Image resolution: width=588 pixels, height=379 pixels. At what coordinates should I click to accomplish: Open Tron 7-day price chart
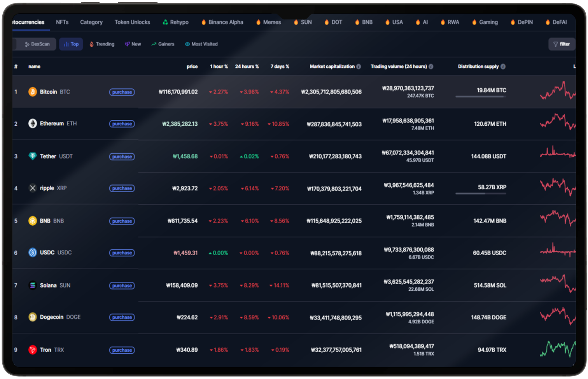coord(558,349)
